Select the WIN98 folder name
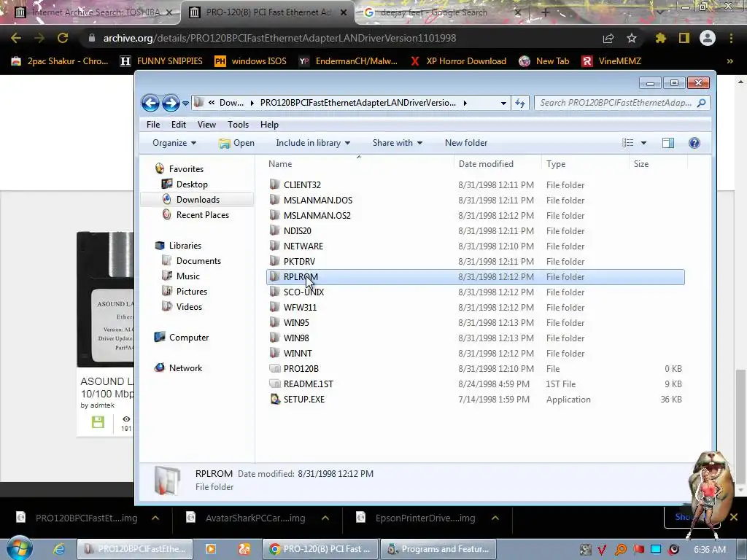747x560 pixels. [296, 338]
